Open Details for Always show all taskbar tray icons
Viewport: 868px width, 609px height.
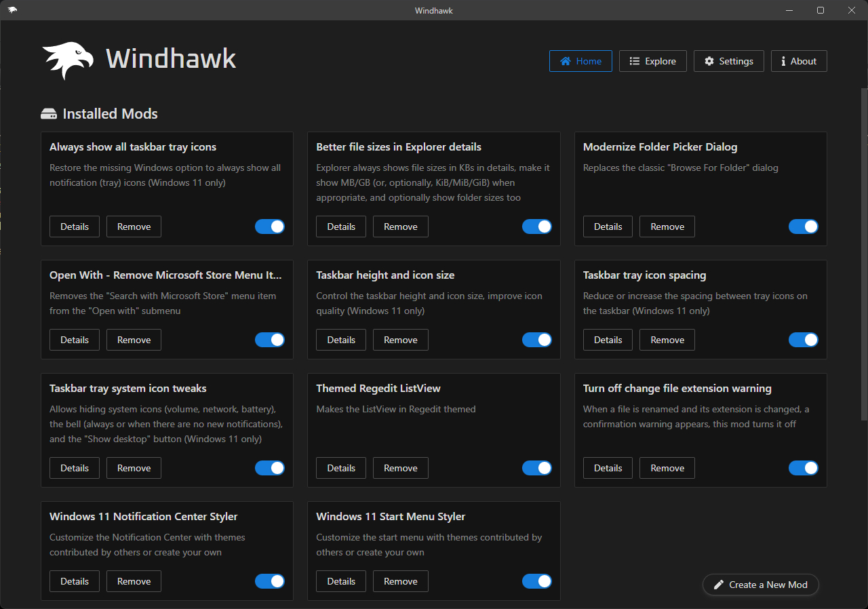pos(75,227)
